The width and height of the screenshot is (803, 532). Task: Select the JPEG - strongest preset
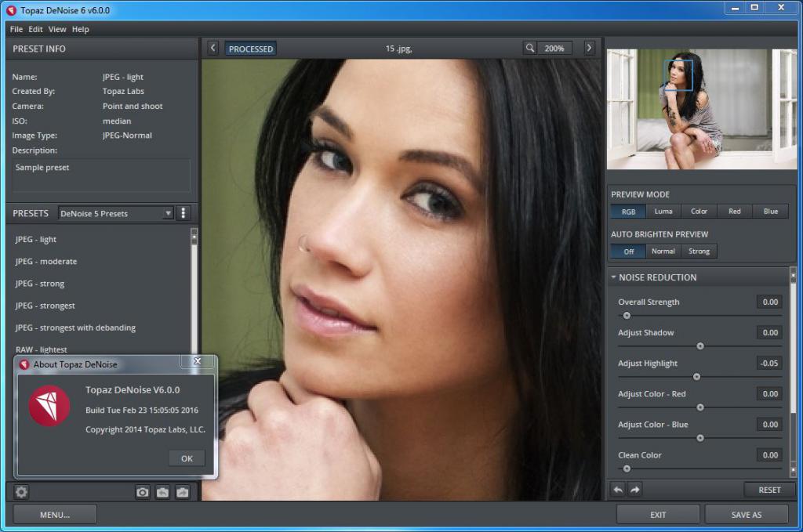[45, 306]
